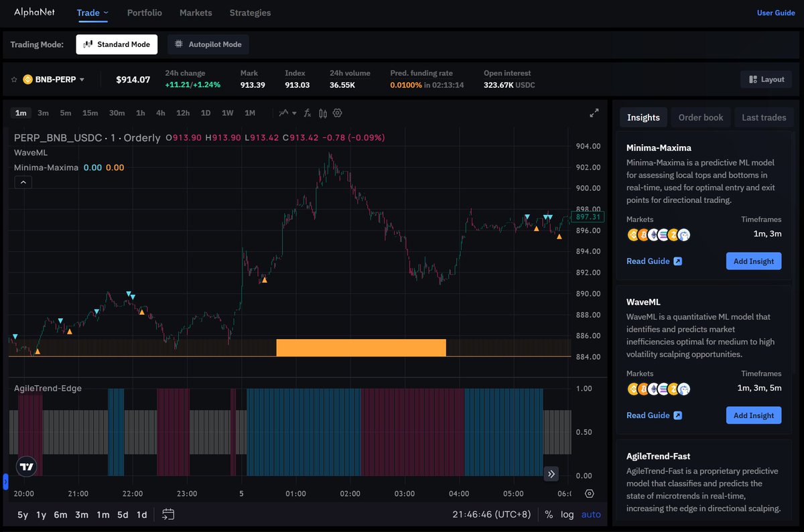The width and height of the screenshot is (804, 532).
Task: Click the 897.31 price label on axis
Action: tap(590, 217)
